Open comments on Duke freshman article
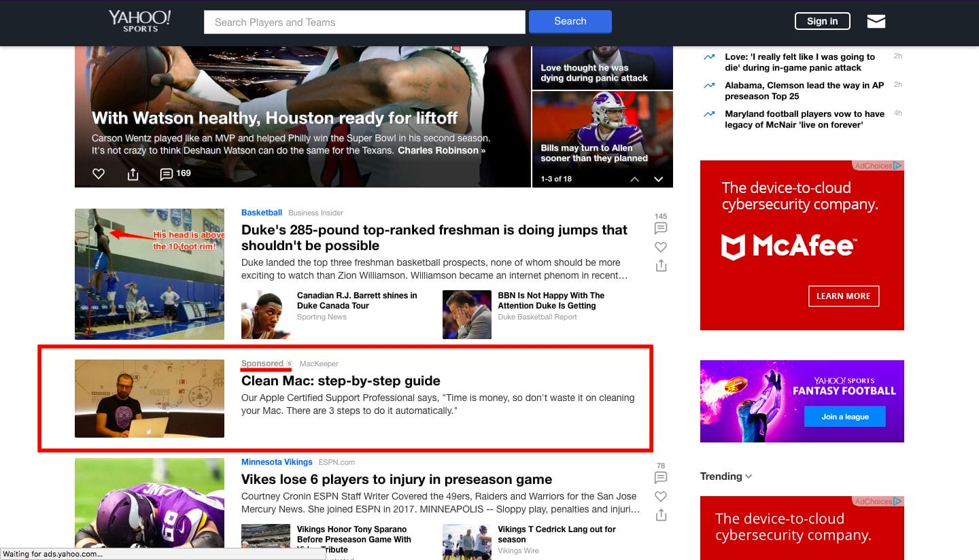The image size is (979, 560). [660, 228]
